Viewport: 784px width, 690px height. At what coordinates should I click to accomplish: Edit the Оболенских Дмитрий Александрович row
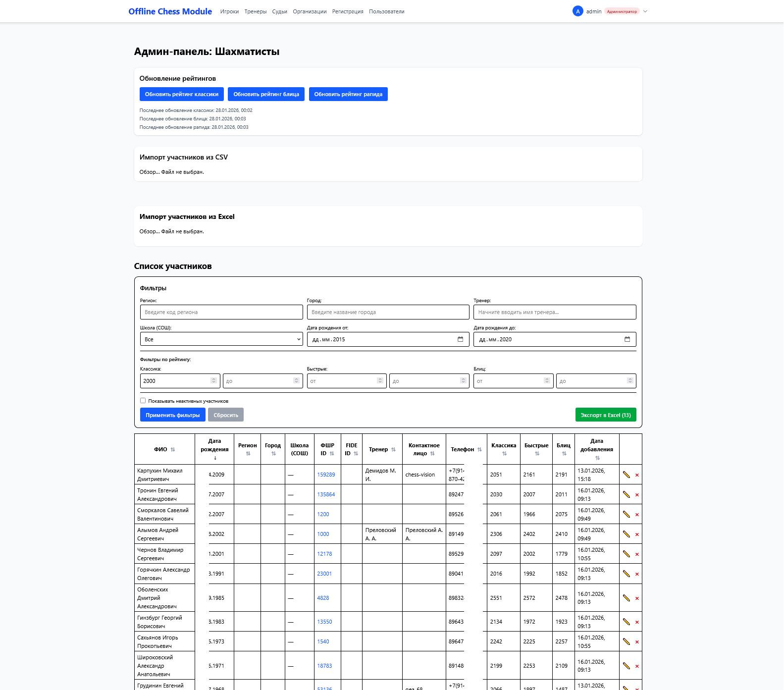(627, 598)
